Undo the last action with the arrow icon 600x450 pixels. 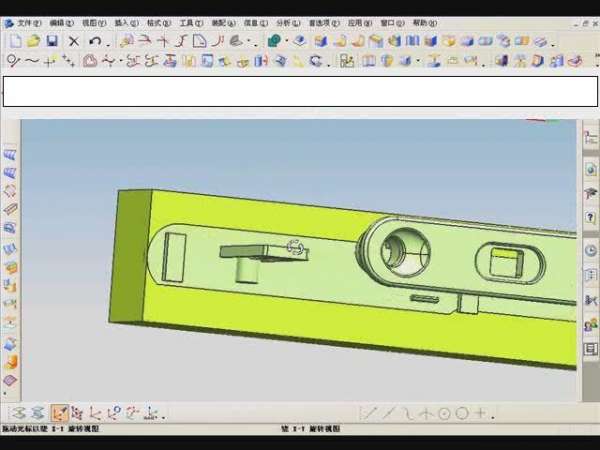[x=94, y=41]
